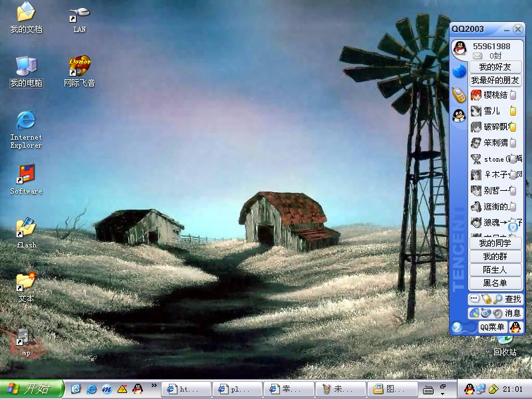
Task: Click the penguin with tie icon in QQ sidebar
Action: (459, 116)
